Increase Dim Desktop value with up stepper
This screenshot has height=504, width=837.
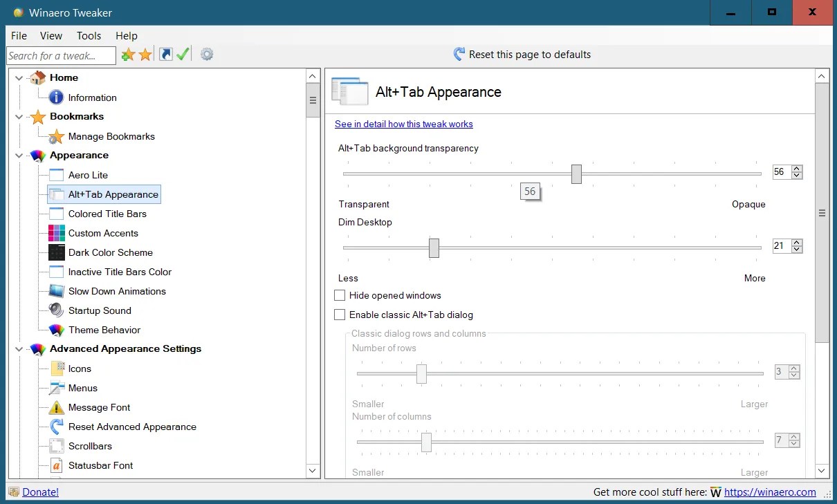pos(797,242)
